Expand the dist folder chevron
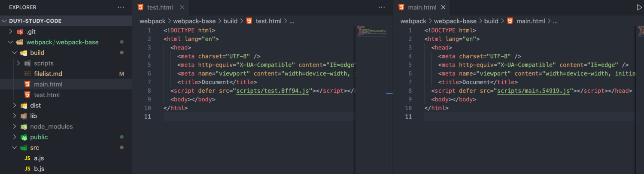This screenshot has height=174, width=644. (x=15, y=105)
